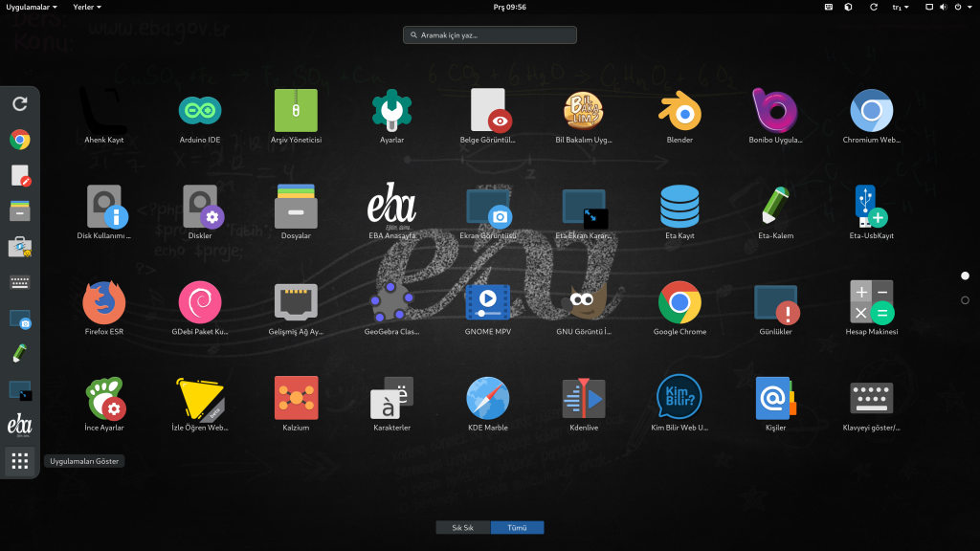This screenshot has width=980, height=551.
Task: Open the green pen icon in the dock
Action: (x=20, y=354)
